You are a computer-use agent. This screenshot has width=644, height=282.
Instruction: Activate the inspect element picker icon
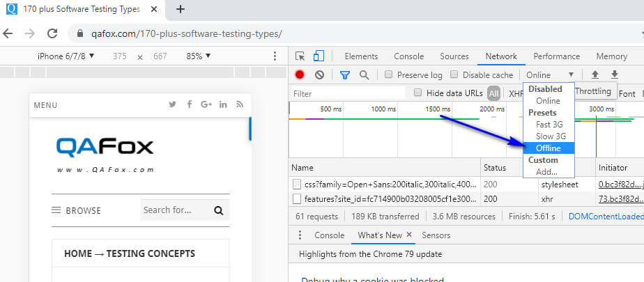[x=300, y=56]
